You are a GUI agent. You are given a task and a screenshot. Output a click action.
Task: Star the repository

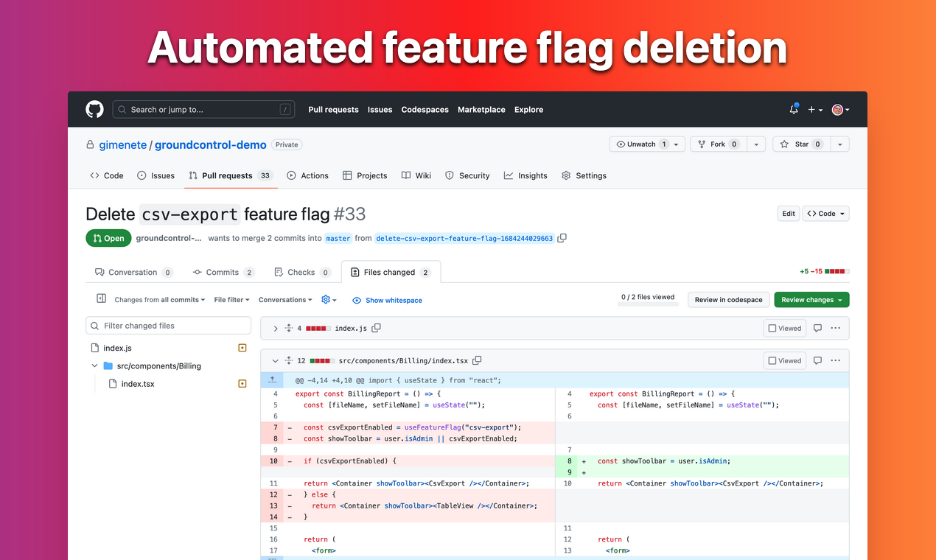pos(802,144)
